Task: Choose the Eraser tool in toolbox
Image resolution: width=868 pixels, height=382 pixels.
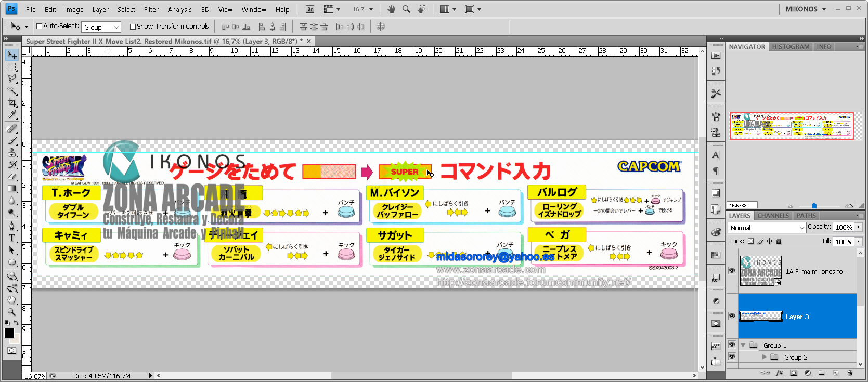Action: pyautogui.click(x=12, y=177)
